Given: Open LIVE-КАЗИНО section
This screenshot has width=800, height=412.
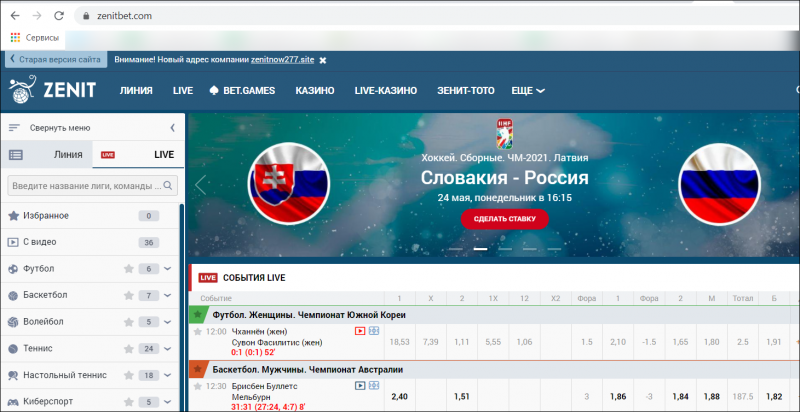Looking at the screenshot, I should [x=386, y=91].
